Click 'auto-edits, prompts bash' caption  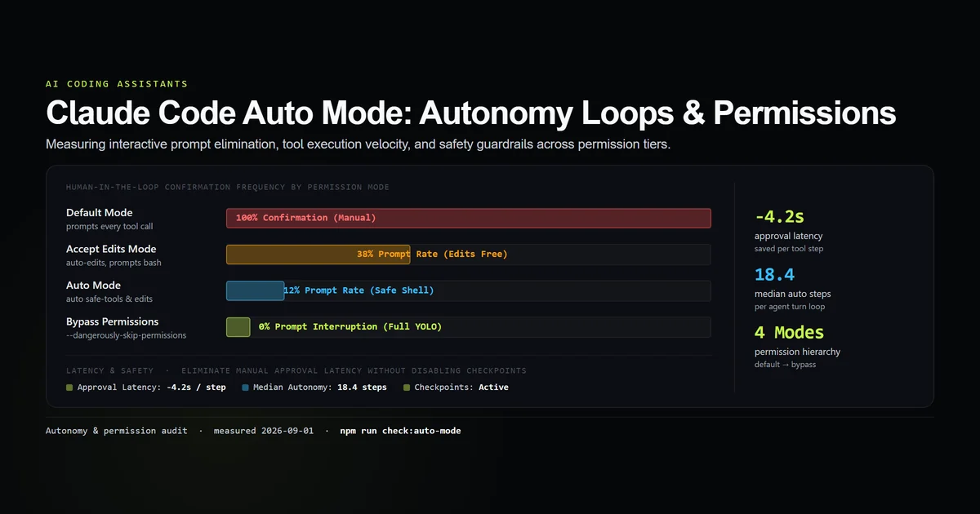click(x=114, y=263)
